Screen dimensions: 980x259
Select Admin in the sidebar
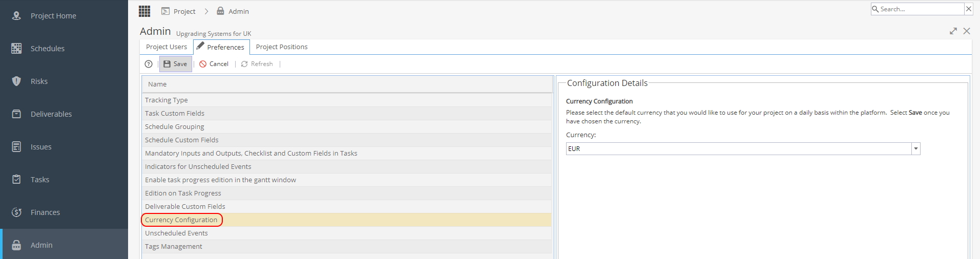(x=64, y=244)
